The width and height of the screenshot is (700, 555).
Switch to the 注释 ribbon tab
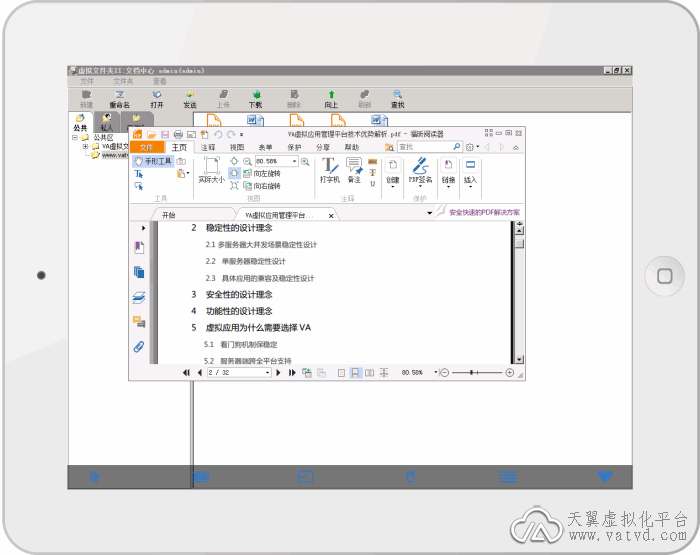208,147
